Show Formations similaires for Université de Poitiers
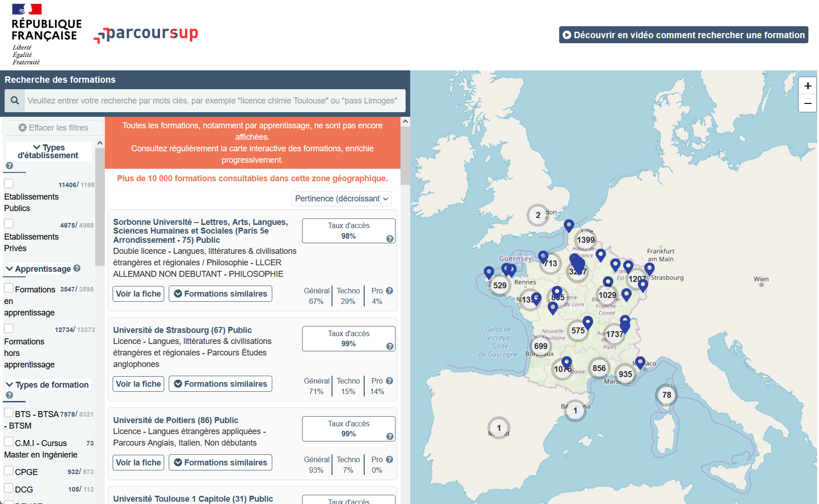Viewport: 819px width, 504px height. click(x=220, y=463)
